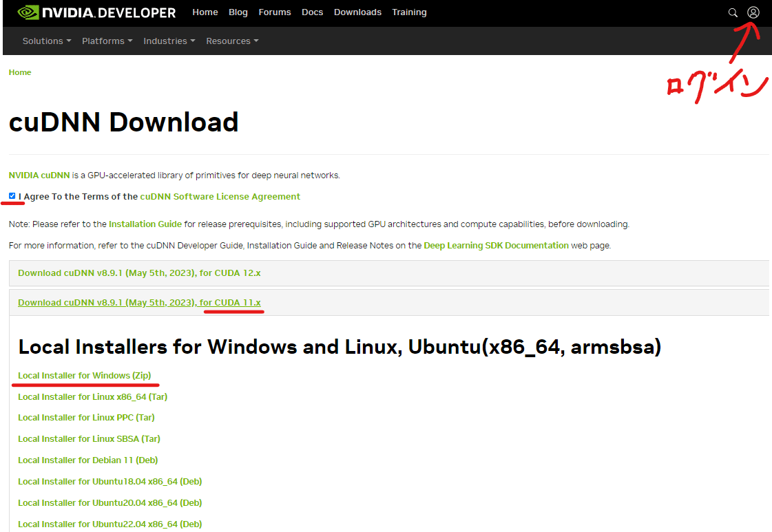Uncheck the license agreement checkbox

tap(12, 196)
